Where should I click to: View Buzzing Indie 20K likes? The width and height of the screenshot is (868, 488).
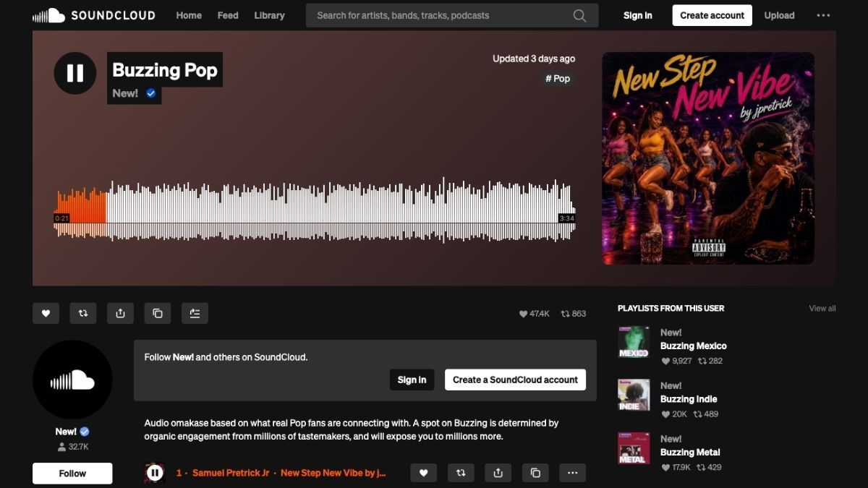[674, 414]
